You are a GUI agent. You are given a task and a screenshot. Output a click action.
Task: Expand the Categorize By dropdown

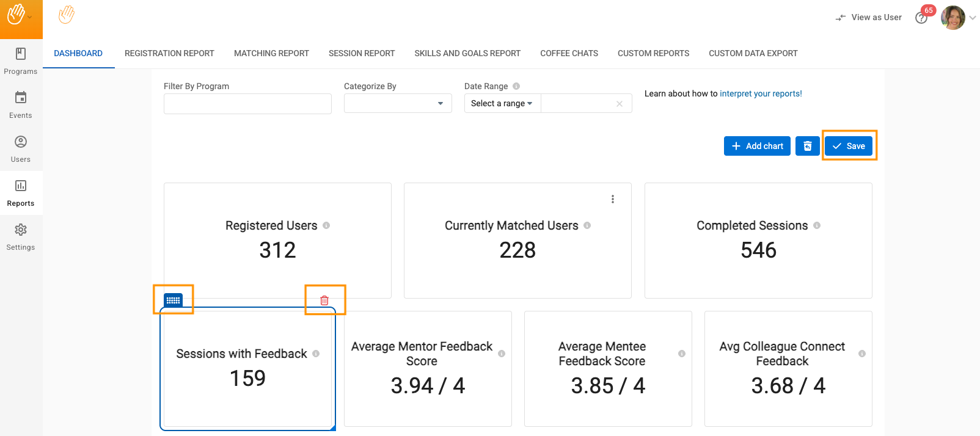[x=398, y=103]
